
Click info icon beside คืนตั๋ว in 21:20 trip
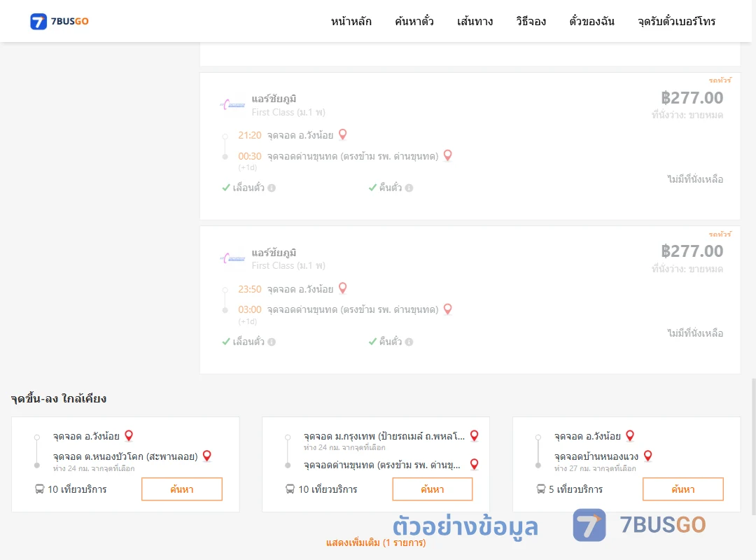pos(409,188)
